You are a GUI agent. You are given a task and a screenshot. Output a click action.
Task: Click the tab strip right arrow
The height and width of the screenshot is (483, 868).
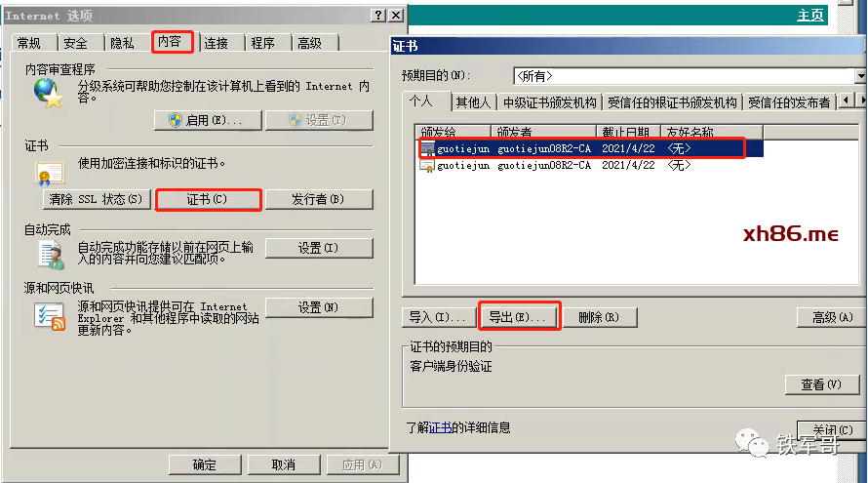(862, 101)
